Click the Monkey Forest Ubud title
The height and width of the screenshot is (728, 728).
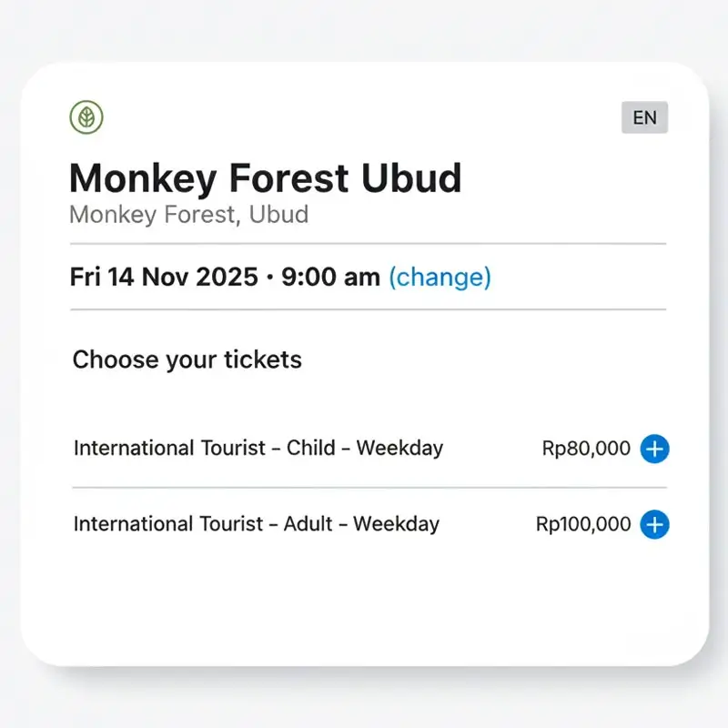coord(266,179)
